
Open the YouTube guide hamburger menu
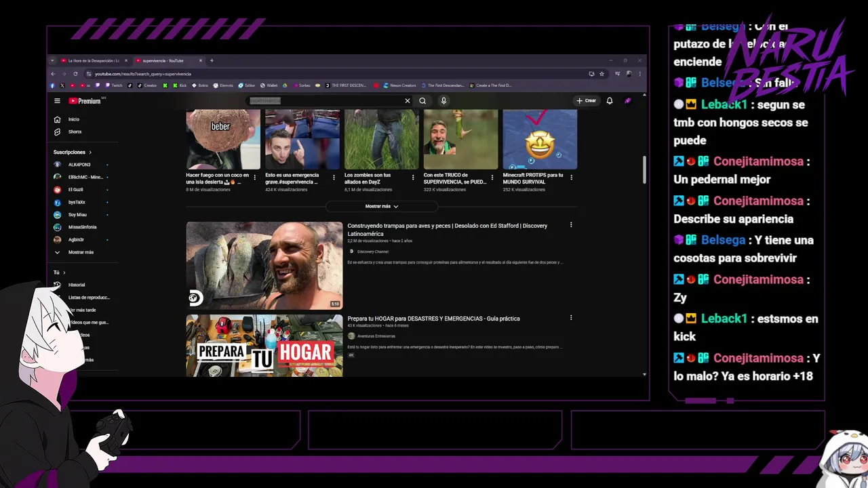(57, 101)
